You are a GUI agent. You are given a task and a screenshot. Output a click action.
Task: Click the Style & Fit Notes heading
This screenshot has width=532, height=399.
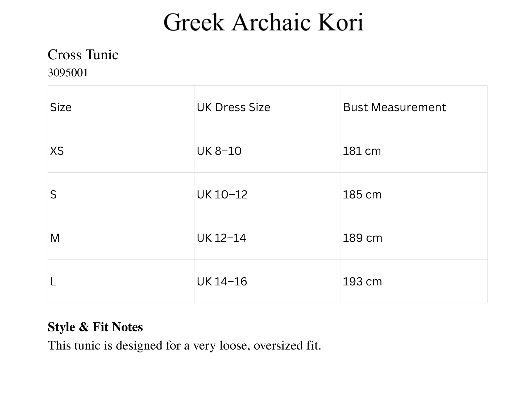[95, 327]
